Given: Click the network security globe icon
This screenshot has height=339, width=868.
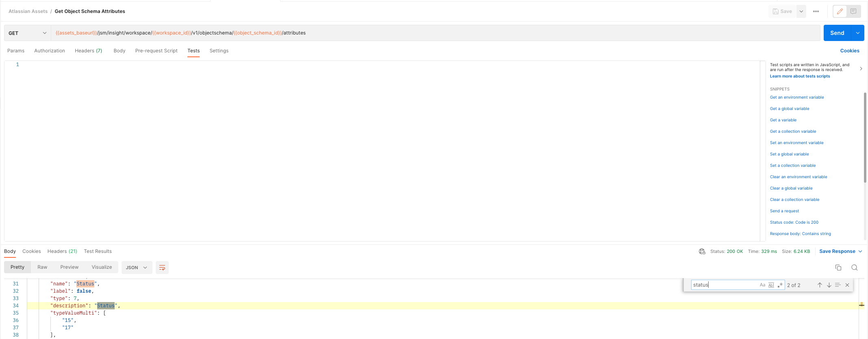Looking at the screenshot, I should (702, 251).
